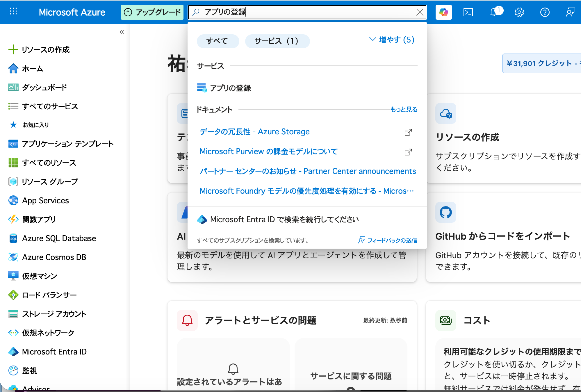Click アラートとサービスの問題 heading
This screenshot has width=581, height=392.
pyautogui.click(x=261, y=320)
